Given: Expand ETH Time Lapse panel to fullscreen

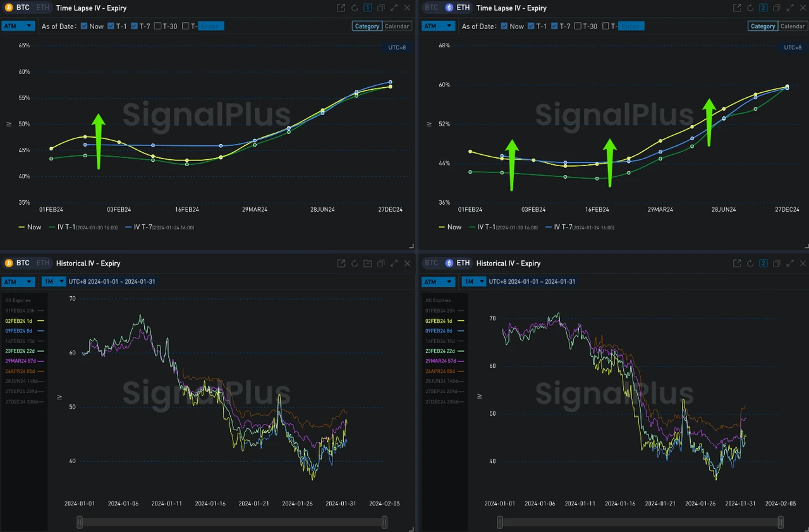Looking at the screenshot, I should click(790, 8).
